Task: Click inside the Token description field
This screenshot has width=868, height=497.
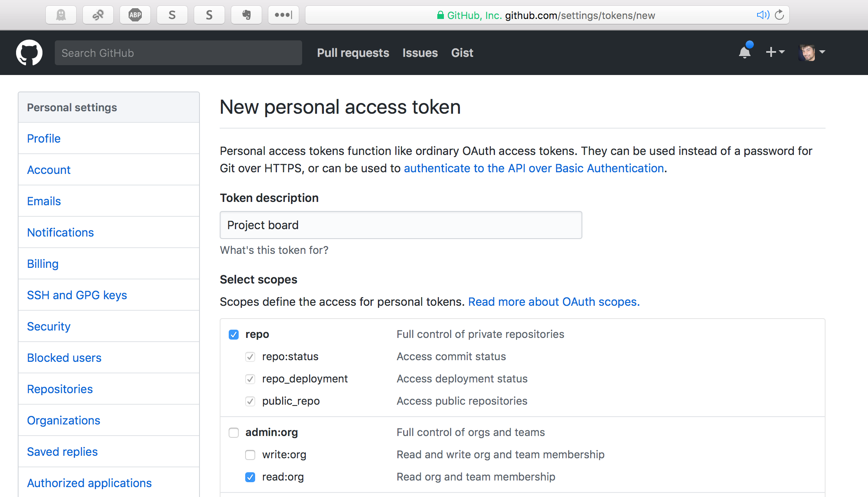Action: [x=400, y=225]
